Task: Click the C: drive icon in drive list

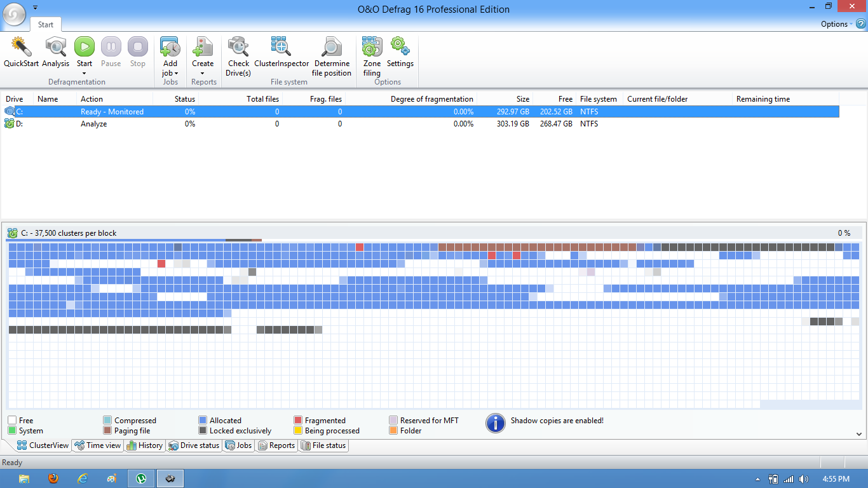Action: [x=10, y=111]
